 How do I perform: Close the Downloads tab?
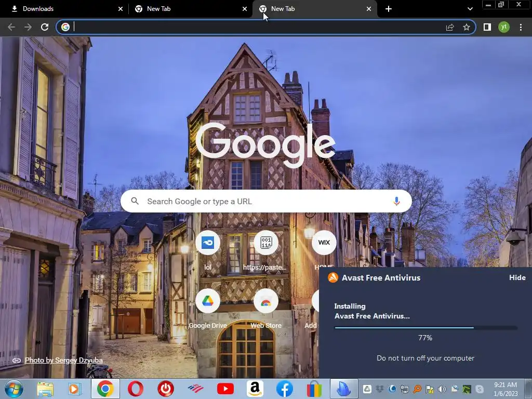tap(120, 9)
